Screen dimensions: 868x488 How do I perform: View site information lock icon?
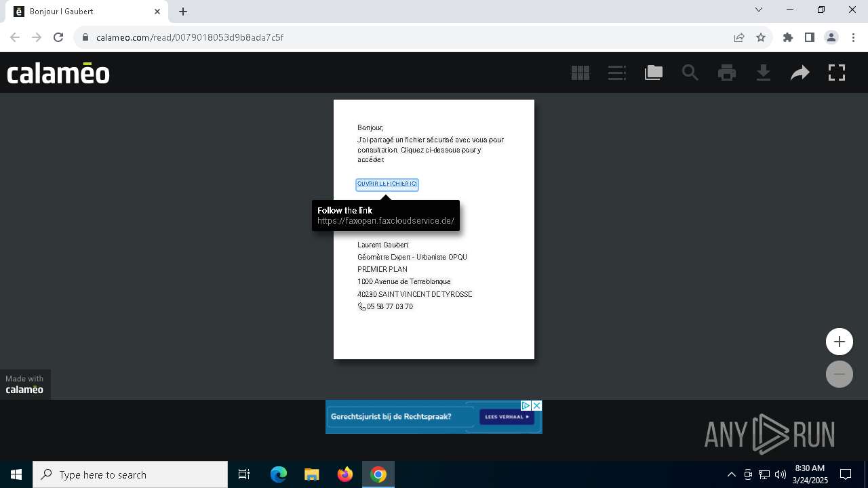85,37
